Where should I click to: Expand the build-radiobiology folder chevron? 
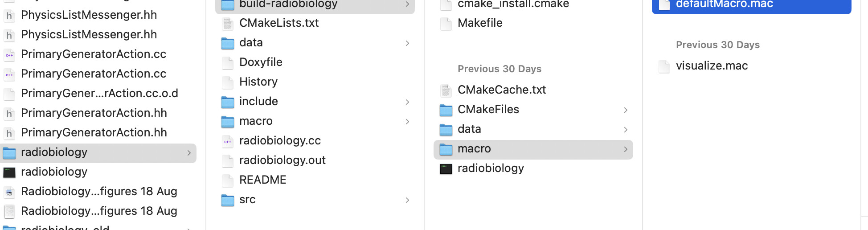pyautogui.click(x=407, y=4)
